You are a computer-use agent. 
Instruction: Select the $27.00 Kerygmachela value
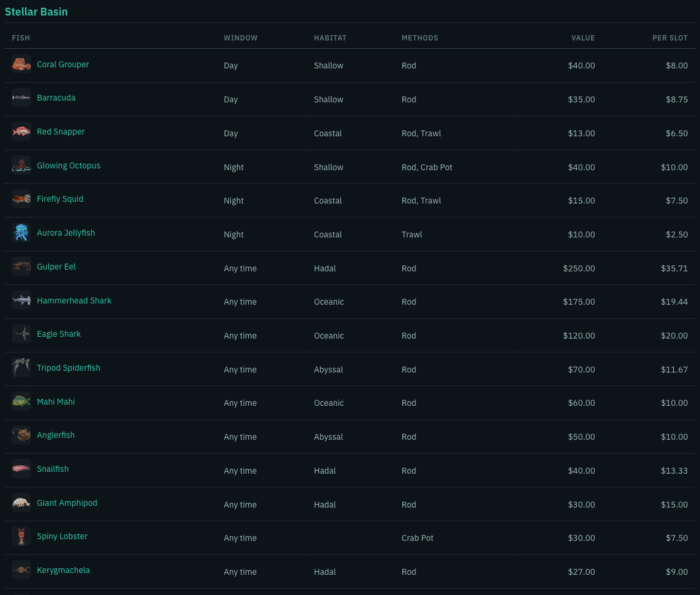581,572
